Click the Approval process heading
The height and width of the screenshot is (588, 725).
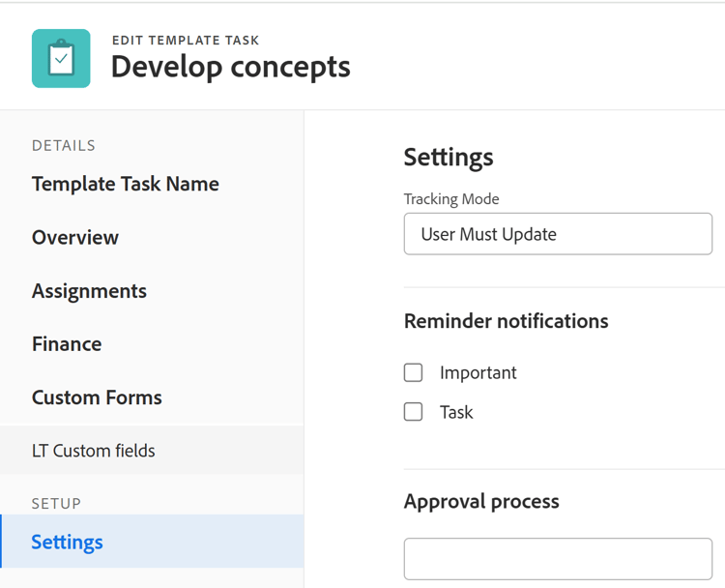coord(481,502)
